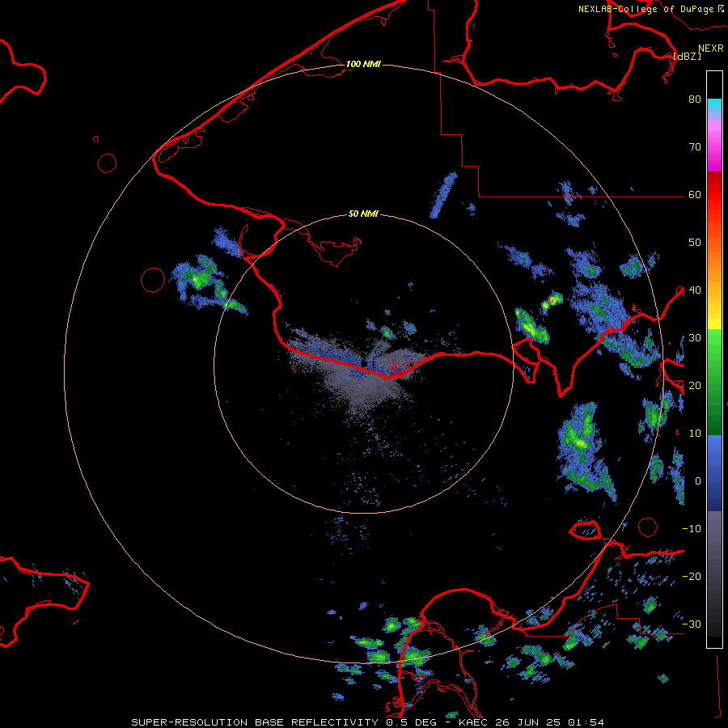Click the green segment of the color bar

[714, 382]
